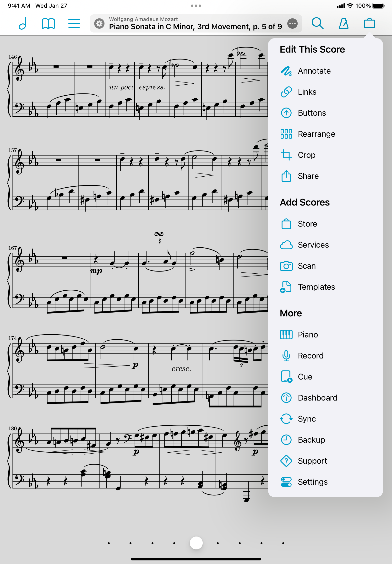Open the score gear settings icon

(99, 24)
